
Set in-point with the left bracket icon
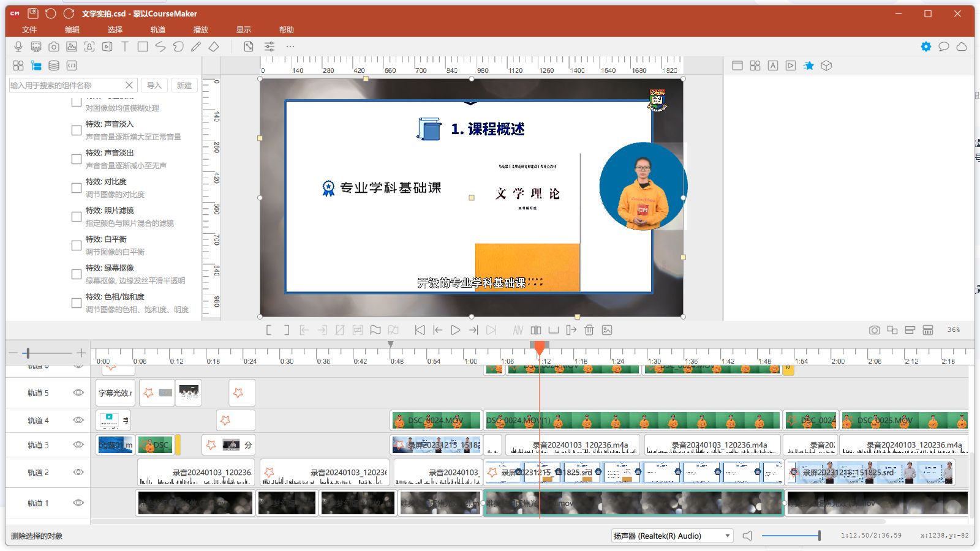point(269,330)
